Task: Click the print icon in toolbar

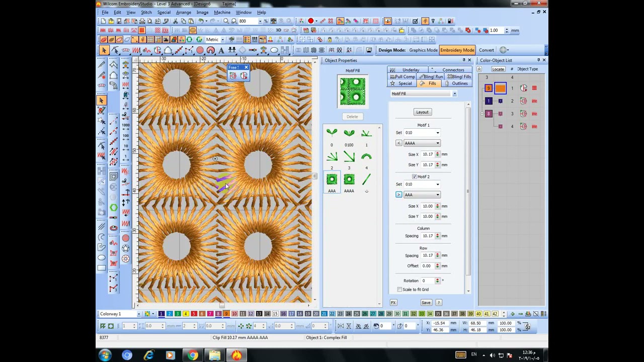Action: tap(142, 21)
